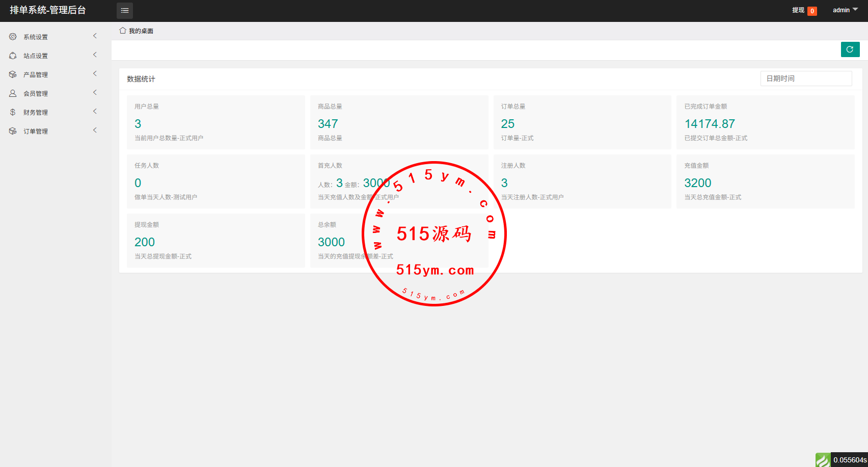This screenshot has height=467, width=868.
Task: Click the 提现 notification link
Action: pos(798,10)
